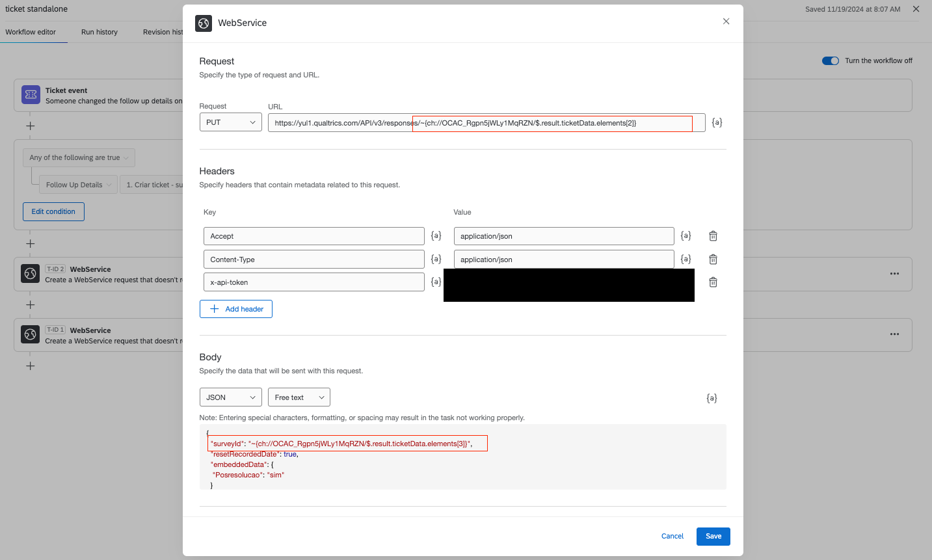Insert piped text into the Body
932x560 pixels.
pyautogui.click(x=712, y=398)
